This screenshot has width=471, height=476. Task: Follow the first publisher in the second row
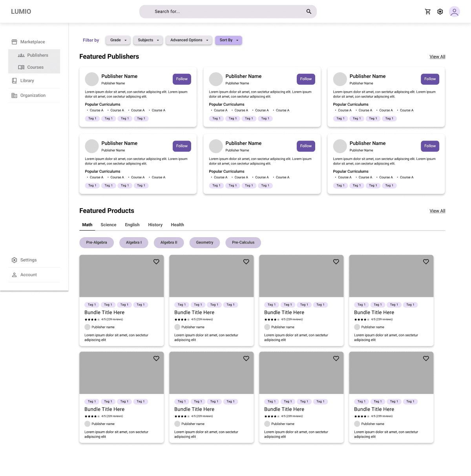(x=182, y=146)
